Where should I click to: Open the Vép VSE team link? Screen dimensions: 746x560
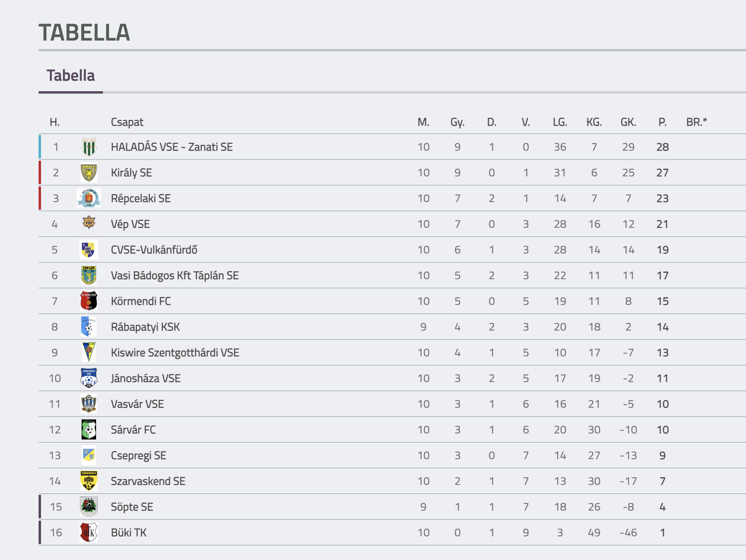point(130,224)
